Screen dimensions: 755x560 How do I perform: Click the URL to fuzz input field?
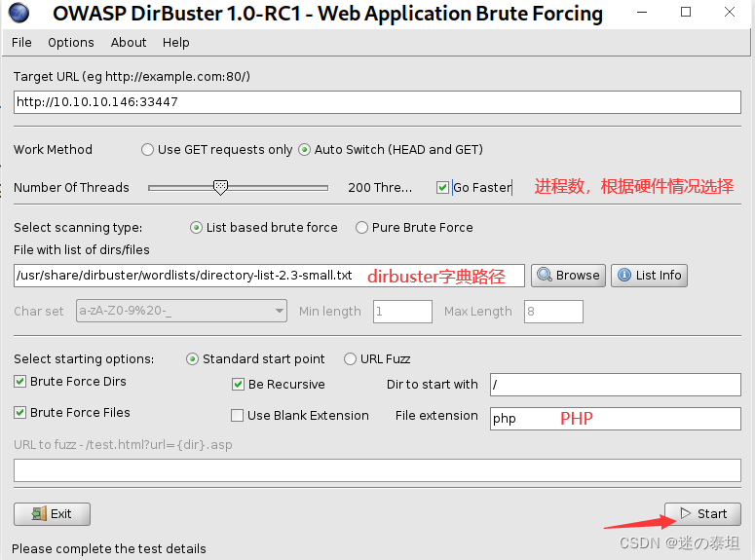coord(377,470)
